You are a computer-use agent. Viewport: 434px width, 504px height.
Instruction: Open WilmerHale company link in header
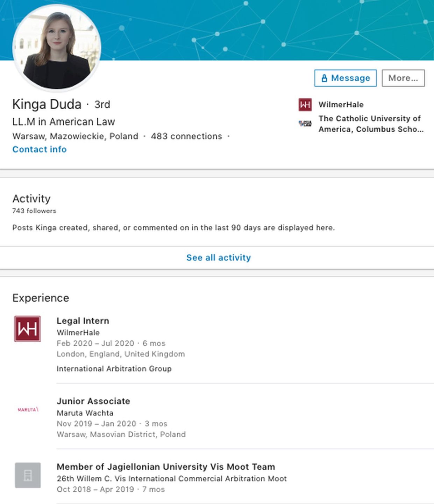tap(341, 105)
